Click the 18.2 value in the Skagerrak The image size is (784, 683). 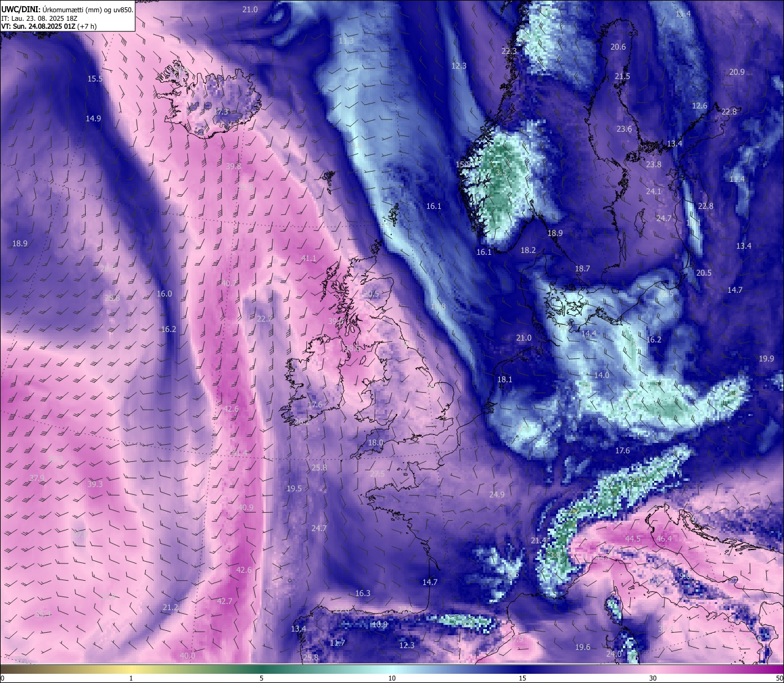click(528, 250)
